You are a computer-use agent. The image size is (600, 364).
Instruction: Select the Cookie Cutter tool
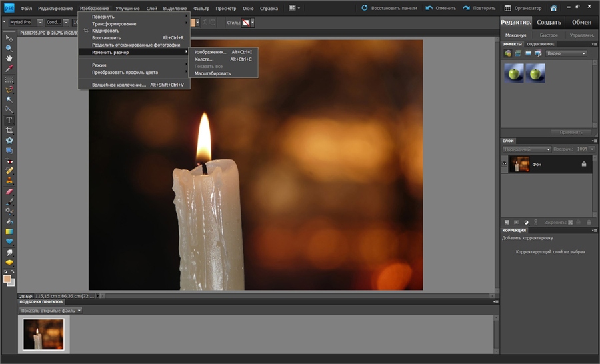tap(9, 141)
